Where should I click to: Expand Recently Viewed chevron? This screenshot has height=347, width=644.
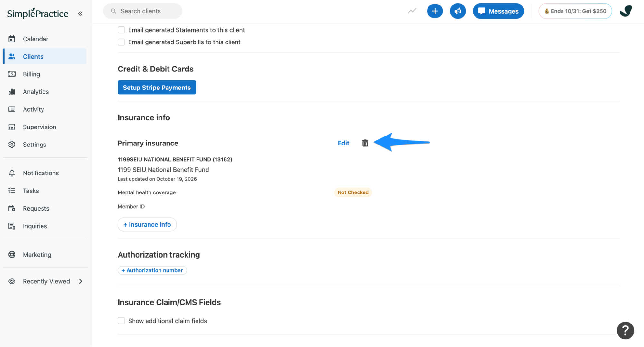pyautogui.click(x=81, y=281)
